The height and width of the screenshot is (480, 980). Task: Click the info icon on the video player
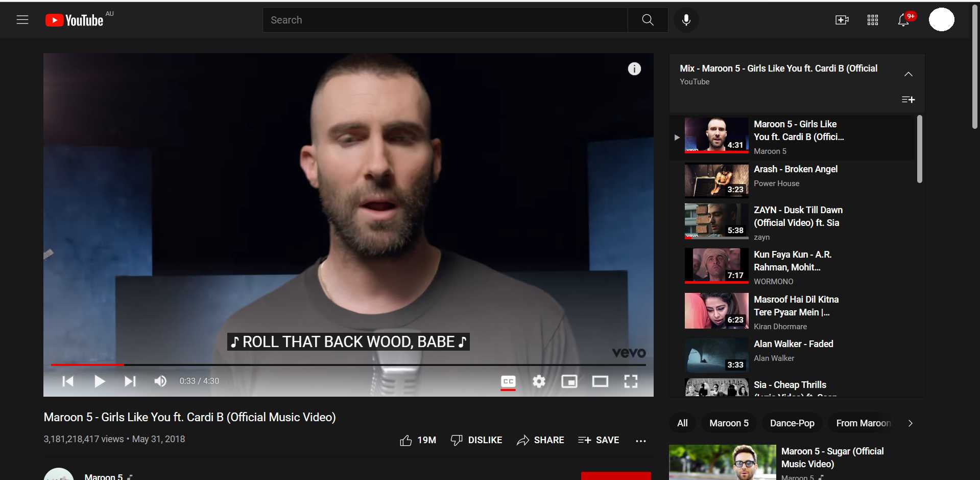(x=634, y=68)
